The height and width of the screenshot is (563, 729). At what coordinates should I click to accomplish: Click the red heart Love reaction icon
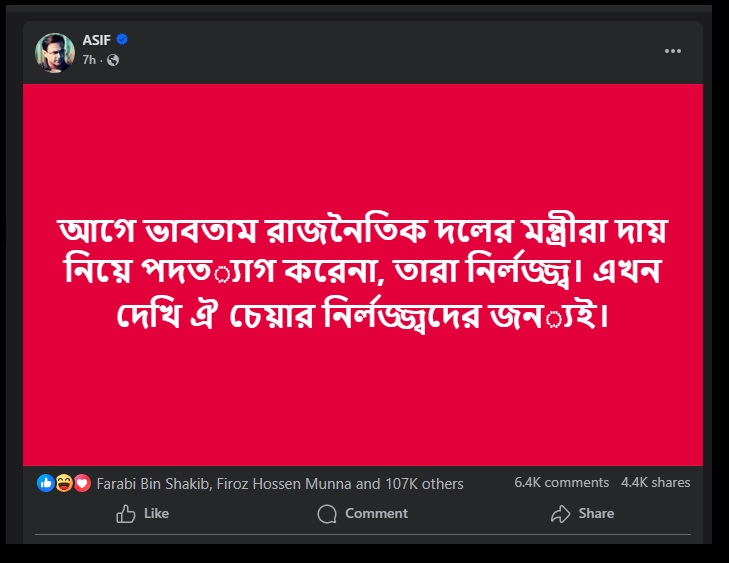click(80, 483)
